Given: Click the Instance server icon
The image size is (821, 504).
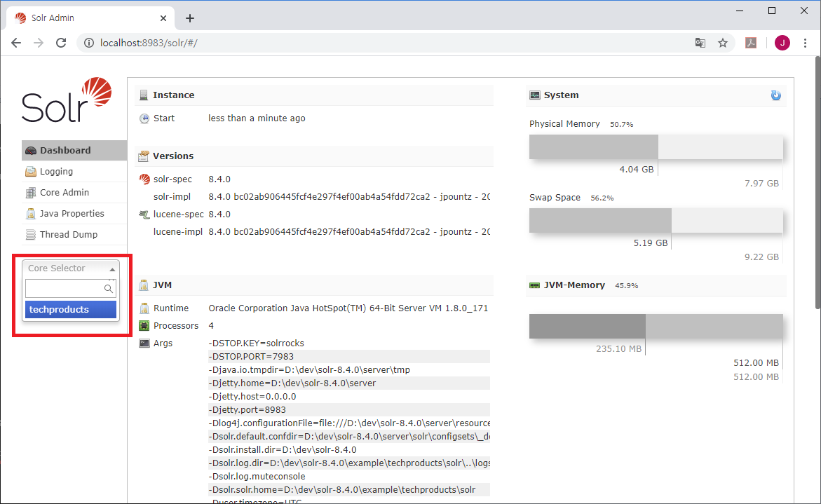Looking at the screenshot, I should point(144,95).
